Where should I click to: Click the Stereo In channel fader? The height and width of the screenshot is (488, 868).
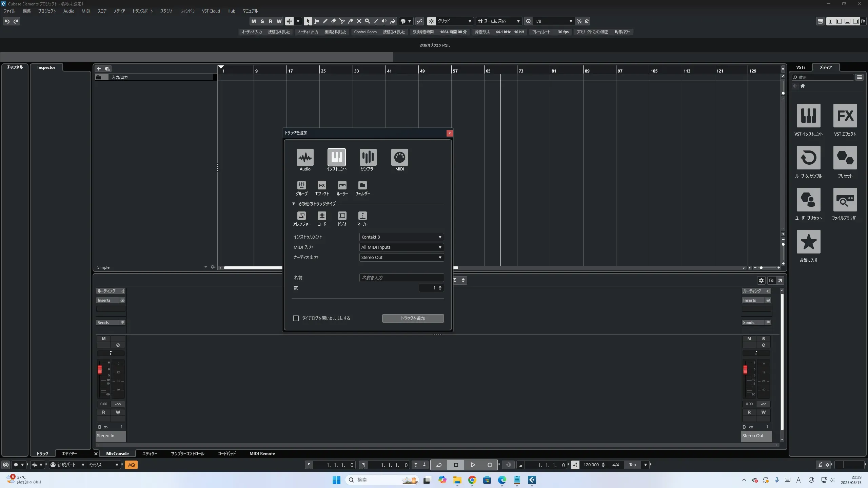tap(100, 369)
